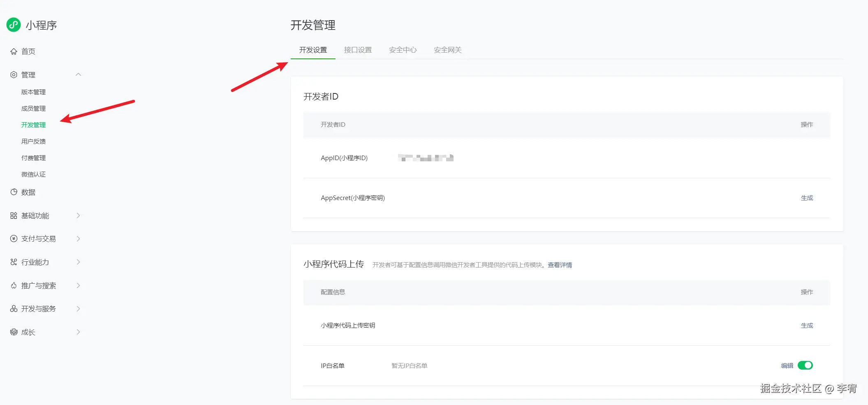Click the grid icon beside 基础功能

click(14, 216)
